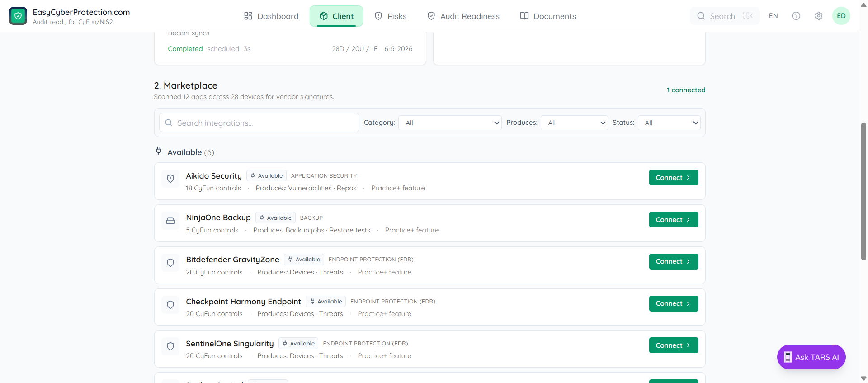
Task: Click the '2. Marketplace' heading
Action: click(x=186, y=85)
